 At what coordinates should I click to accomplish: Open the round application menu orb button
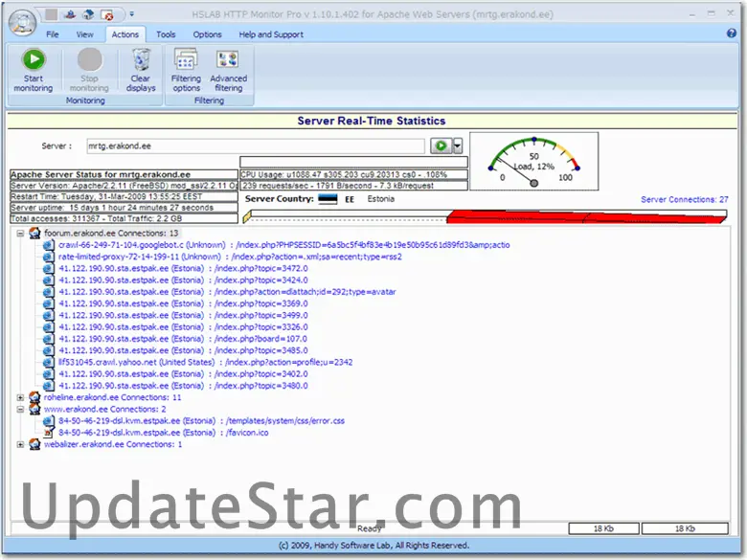pyautogui.click(x=22, y=22)
